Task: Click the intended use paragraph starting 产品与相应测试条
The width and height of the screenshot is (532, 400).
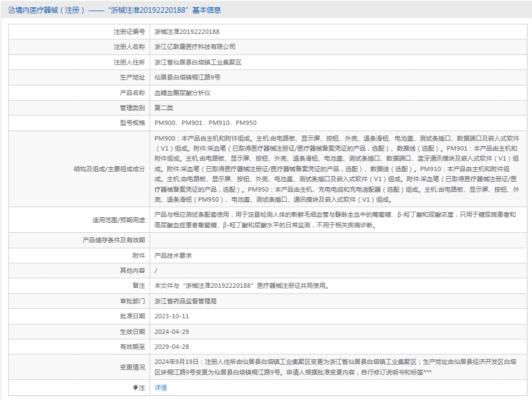Action: (335, 219)
